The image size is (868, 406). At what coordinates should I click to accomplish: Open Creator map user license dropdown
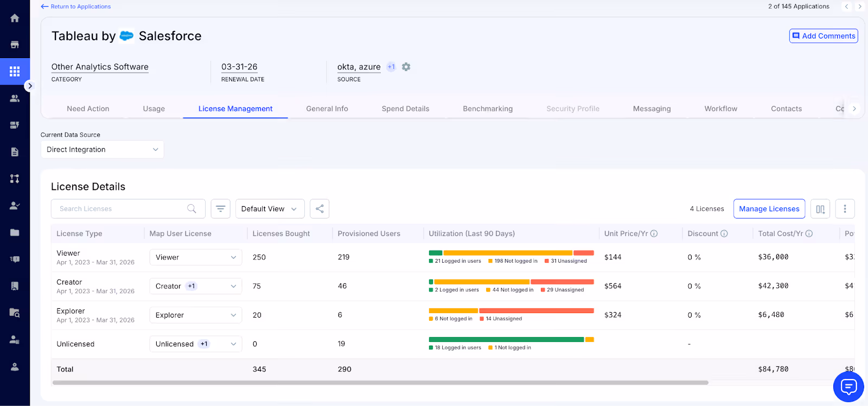(196, 286)
